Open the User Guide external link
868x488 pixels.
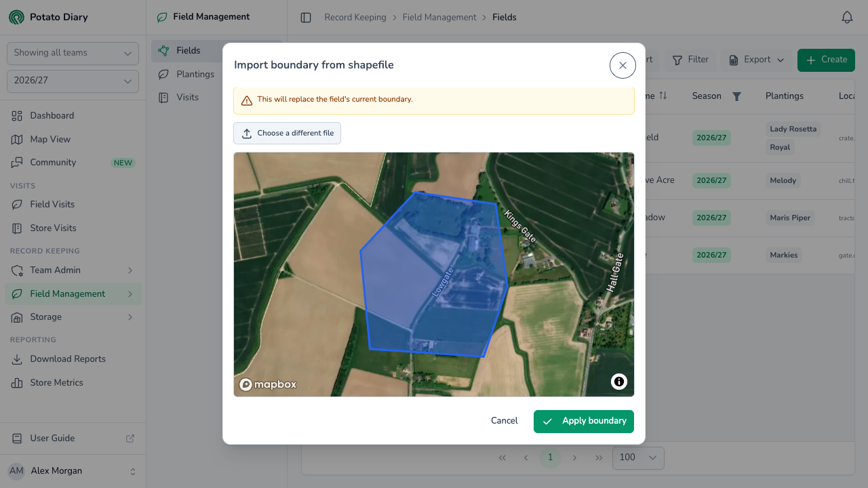(73, 439)
